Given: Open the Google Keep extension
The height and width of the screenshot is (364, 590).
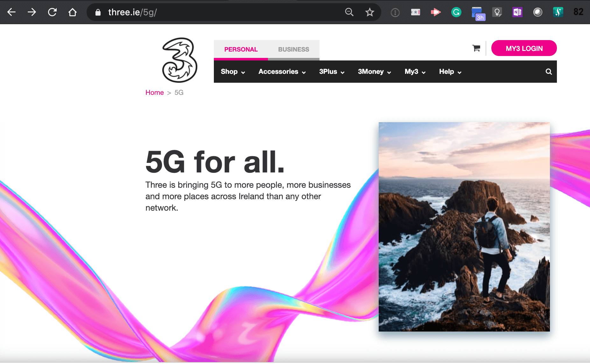Looking at the screenshot, I should coord(497,12).
